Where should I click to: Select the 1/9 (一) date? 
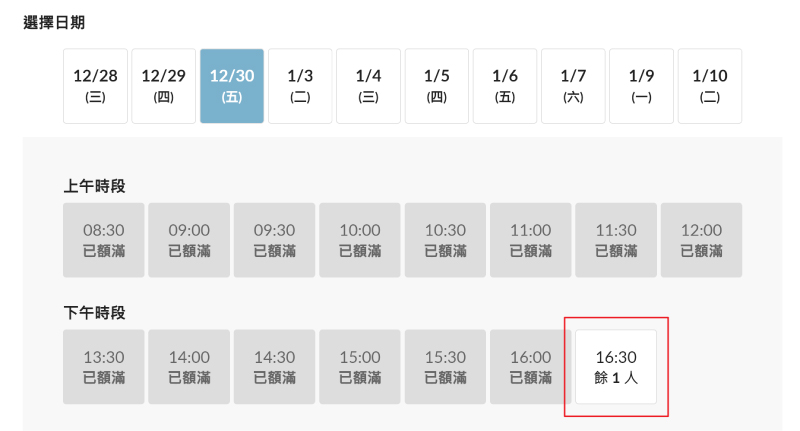[641, 86]
